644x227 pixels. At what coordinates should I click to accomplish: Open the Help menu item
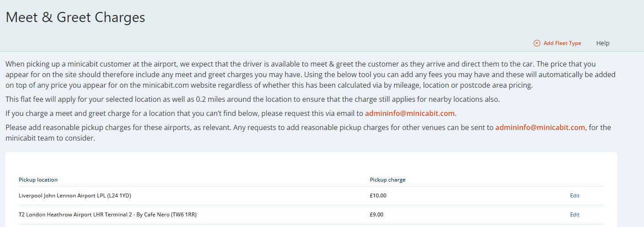pyautogui.click(x=603, y=43)
